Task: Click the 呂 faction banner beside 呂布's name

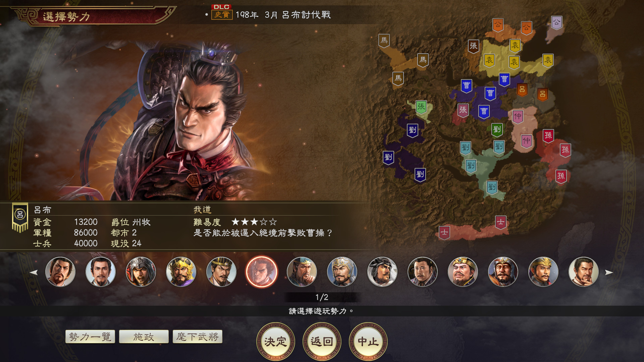Action: [20, 217]
